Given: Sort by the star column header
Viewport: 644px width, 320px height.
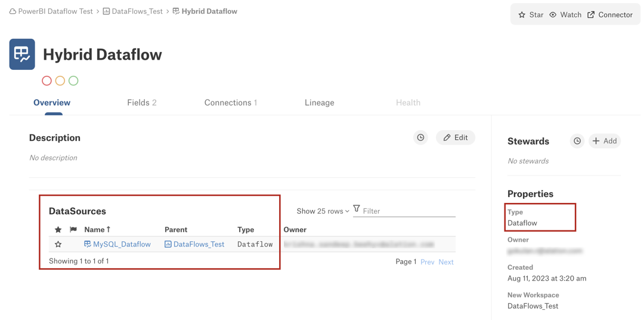Looking at the screenshot, I should 58,229.
